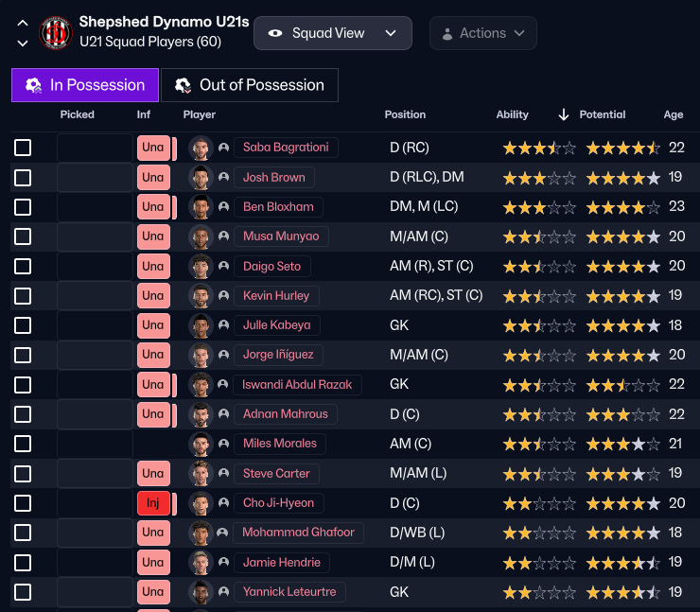The width and height of the screenshot is (700, 612).
Task: Check the box next to Julle Kabeya
Action: 23,325
